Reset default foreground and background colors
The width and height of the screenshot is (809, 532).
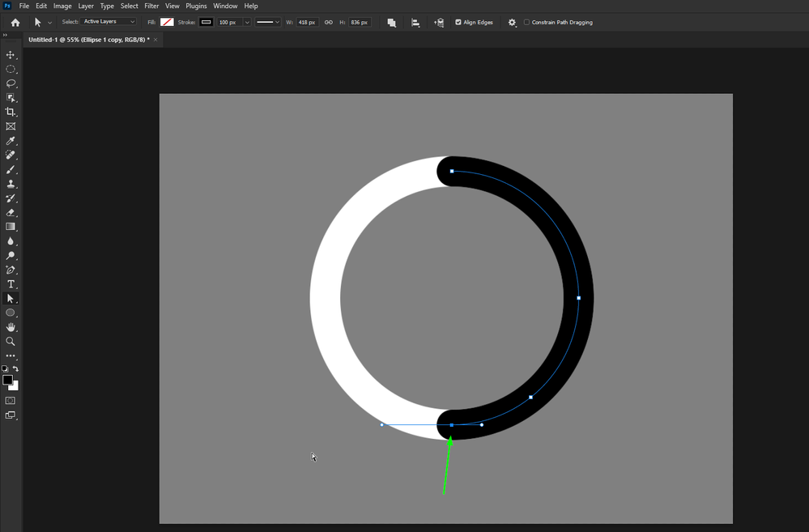(5, 368)
